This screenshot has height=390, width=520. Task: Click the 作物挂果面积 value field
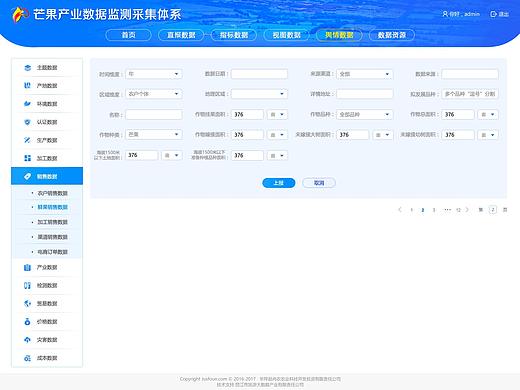click(247, 114)
